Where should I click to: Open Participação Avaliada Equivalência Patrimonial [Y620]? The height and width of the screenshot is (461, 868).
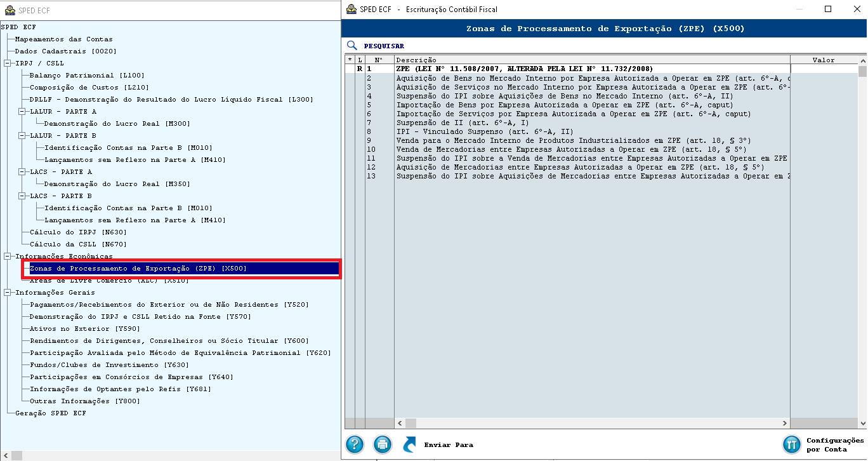click(180, 352)
